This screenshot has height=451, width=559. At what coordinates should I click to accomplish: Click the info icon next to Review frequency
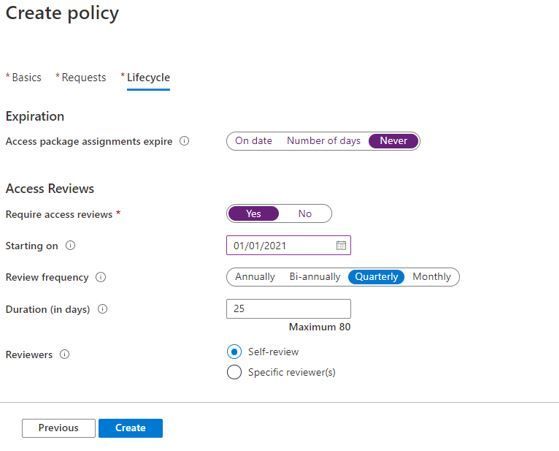[101, 277]
